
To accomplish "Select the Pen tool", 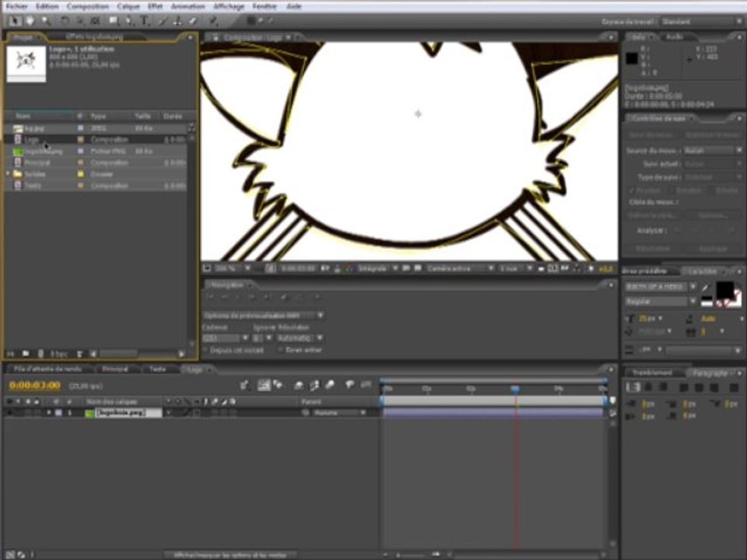I will 129,21.
